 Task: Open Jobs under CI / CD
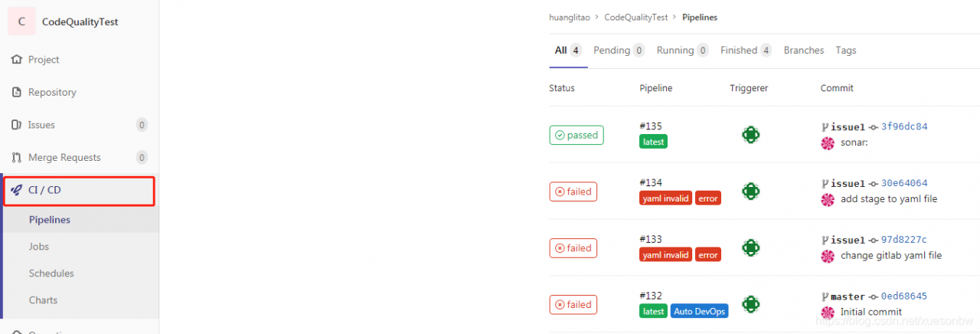click(x=39, y=247)
